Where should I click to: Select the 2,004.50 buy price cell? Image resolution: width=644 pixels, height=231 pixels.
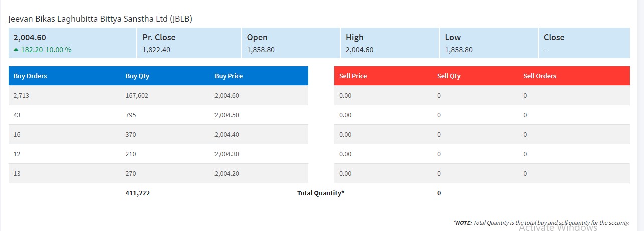(227, 115)
